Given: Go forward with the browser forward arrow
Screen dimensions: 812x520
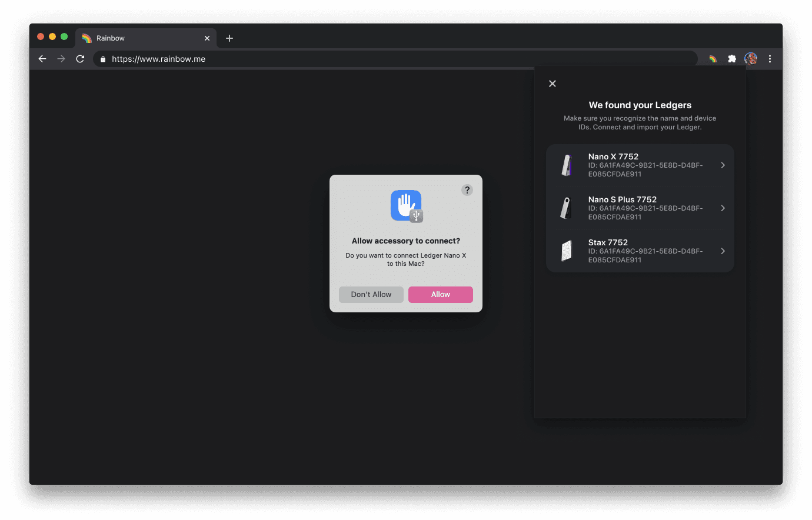Looking at the screenshot, I should point(61,59).
